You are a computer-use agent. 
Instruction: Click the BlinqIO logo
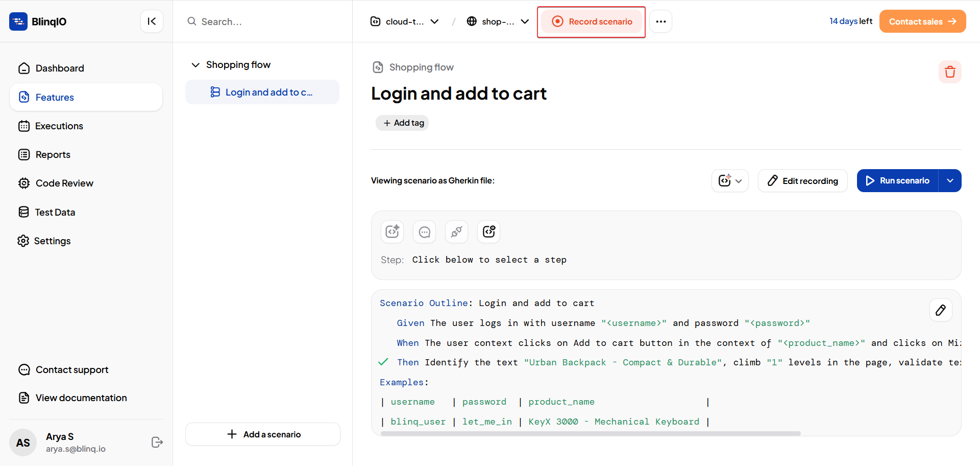38,21
